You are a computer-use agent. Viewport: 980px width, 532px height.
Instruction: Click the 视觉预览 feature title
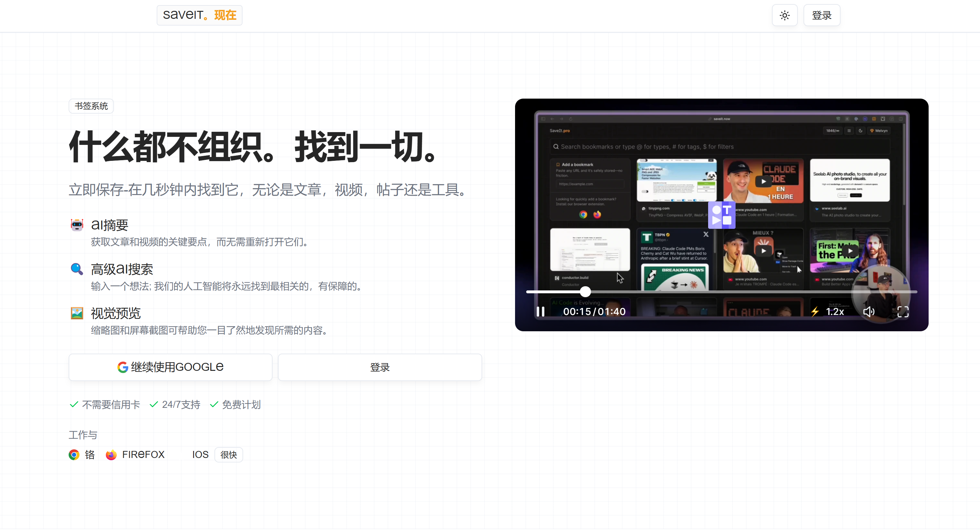coord(116,313)
